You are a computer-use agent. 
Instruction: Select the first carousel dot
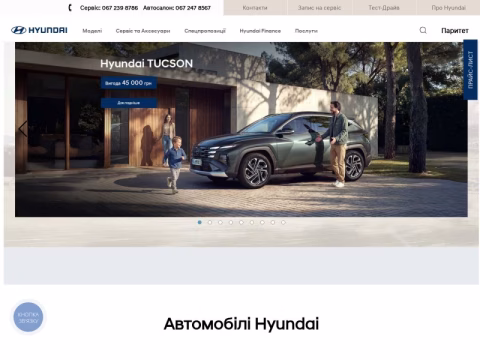[200, 222]
